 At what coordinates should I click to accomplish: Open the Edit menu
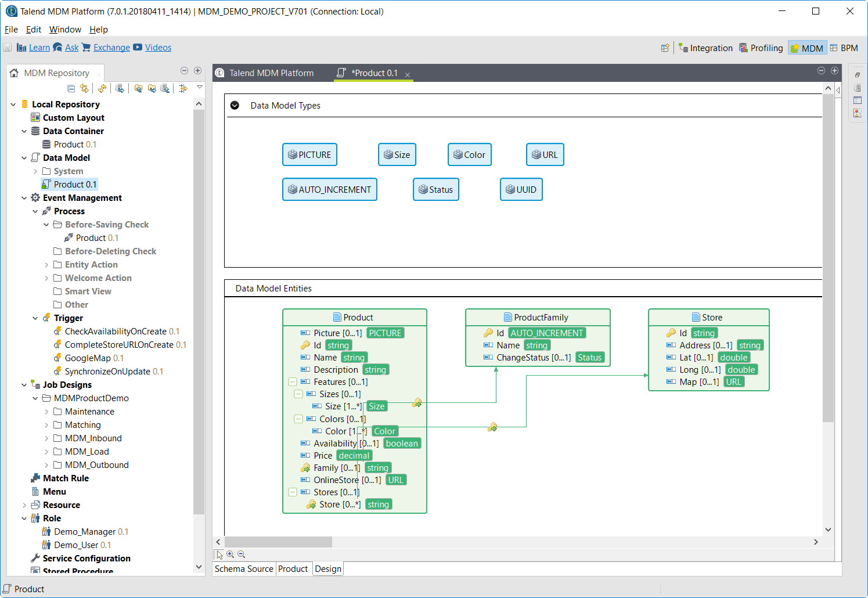[34, 30]
